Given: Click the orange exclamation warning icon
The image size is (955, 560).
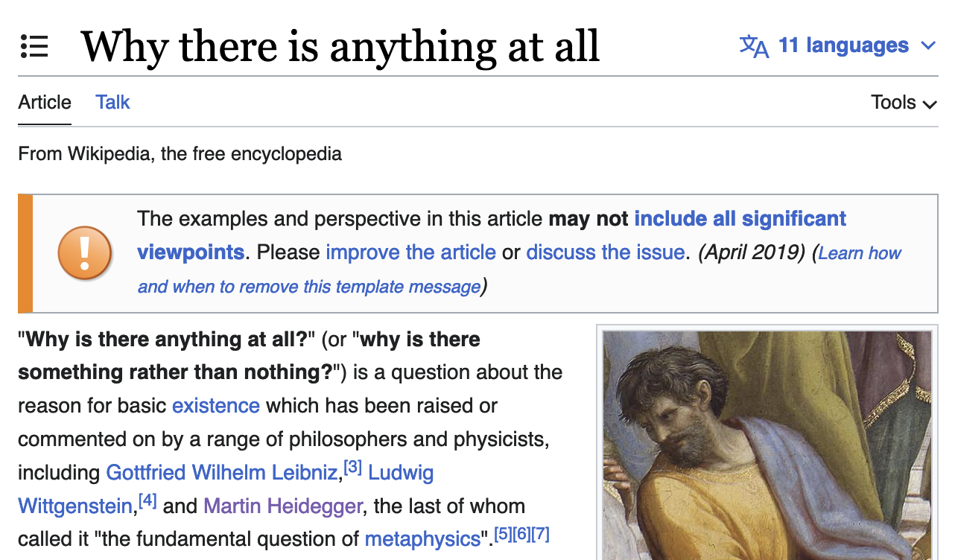Looking at the screenshot, I should [x=85, y=253].
